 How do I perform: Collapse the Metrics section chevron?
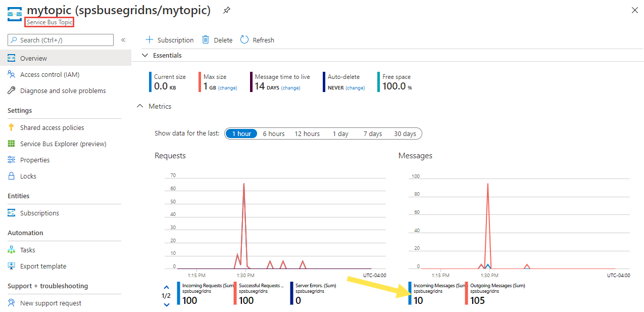coord(140,106)
